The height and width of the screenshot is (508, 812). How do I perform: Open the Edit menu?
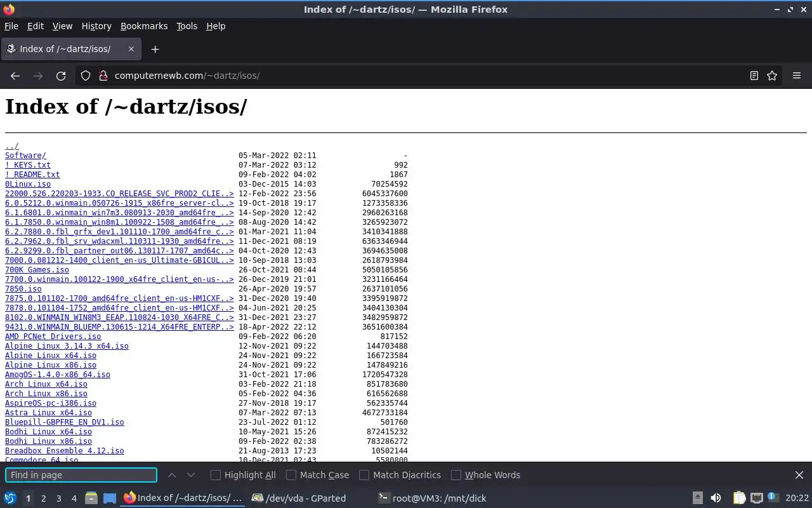pos(36,26)
